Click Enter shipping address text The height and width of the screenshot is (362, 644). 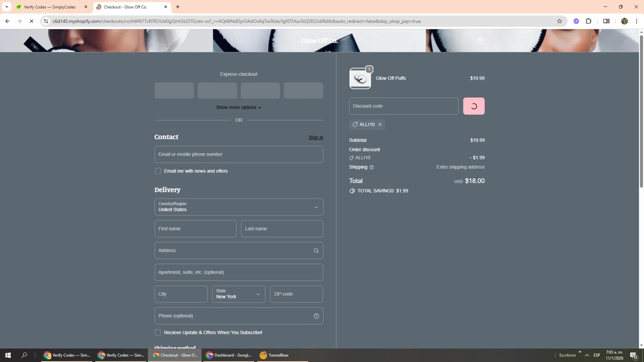pos(460,167)
